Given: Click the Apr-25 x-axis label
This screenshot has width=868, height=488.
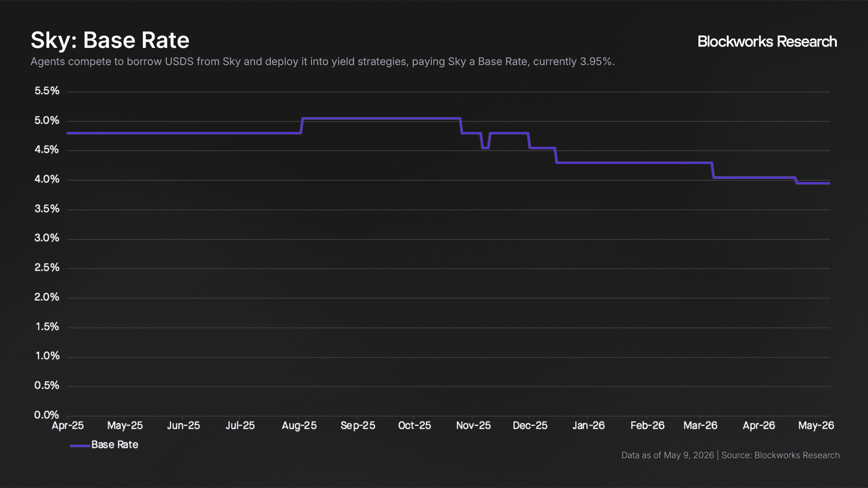Looking at the screenshot, I should (x=68, y=426).
